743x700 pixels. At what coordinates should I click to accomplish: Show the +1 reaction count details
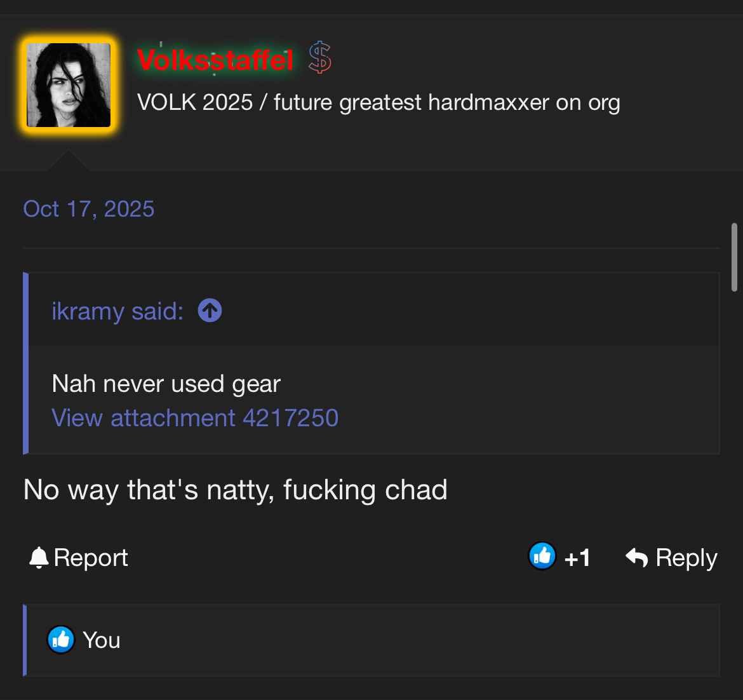pos(577,558)
